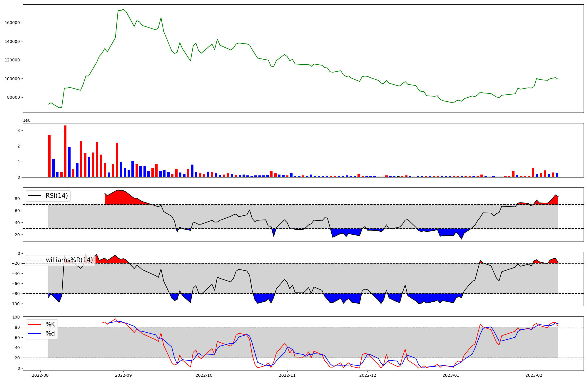
Task: Click the -100 tick on Williams chart
Action: click(14, 304)
